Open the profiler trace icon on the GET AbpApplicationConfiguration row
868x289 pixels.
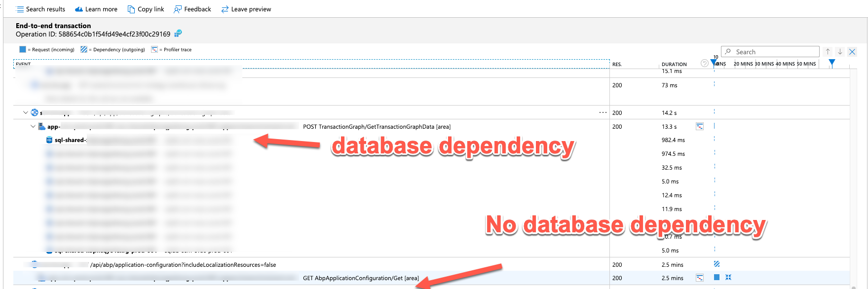tap(700, 278)
